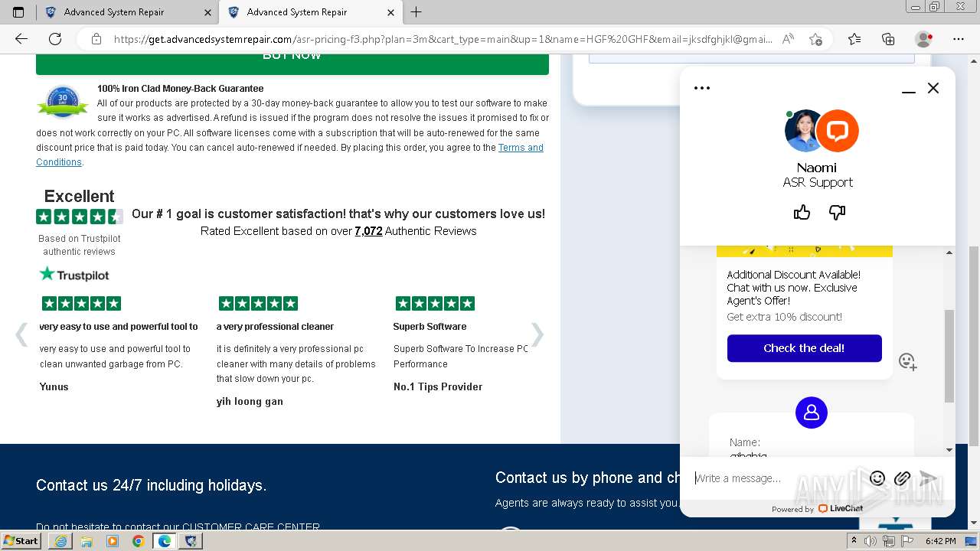Click the 30-day guarantee badge
This screenshot has width=980, height=551.
point(63,102)
